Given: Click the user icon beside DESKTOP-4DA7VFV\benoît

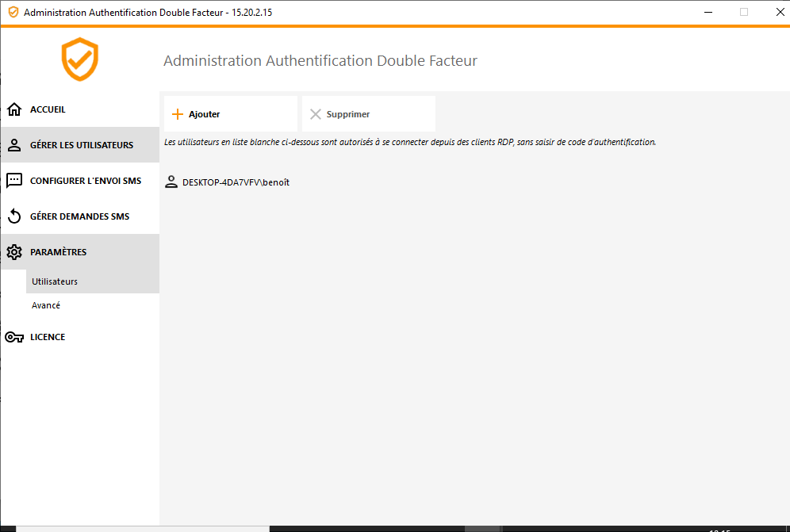Looking at the screenshot, I should click(x=171, y=182).
